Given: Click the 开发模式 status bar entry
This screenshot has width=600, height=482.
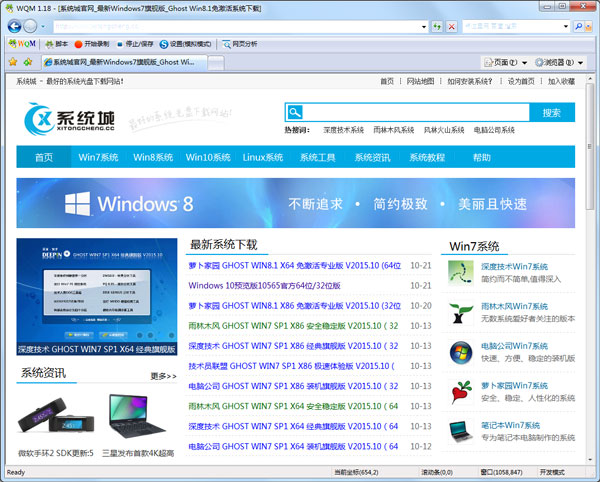Looking at the screenshot, I should (x=552, y=472).
